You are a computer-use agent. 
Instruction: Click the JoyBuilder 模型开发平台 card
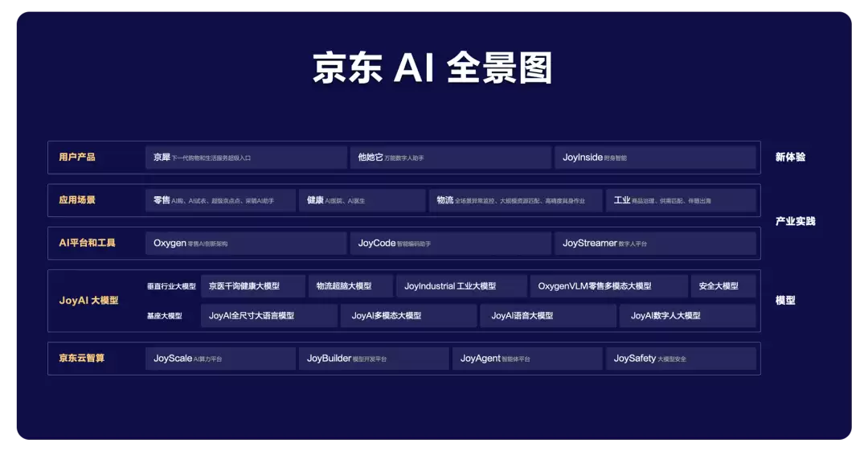point(375,359)
